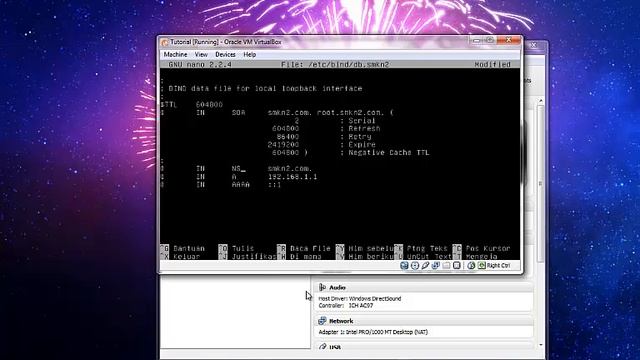
Task: Click the '^K Ptng Teks' nano shortcut
Action: [x=421, y=248]
